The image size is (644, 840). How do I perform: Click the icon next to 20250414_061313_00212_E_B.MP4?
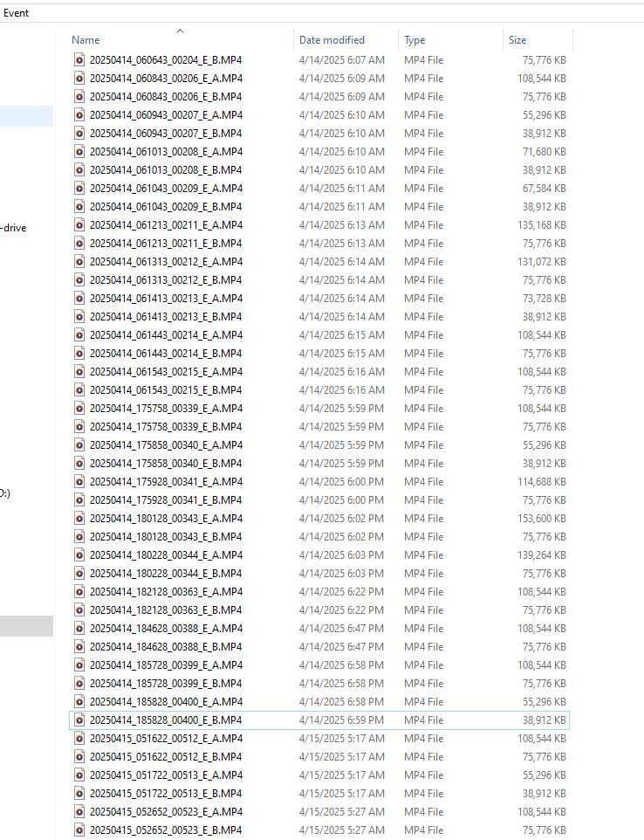click(79, 280)
